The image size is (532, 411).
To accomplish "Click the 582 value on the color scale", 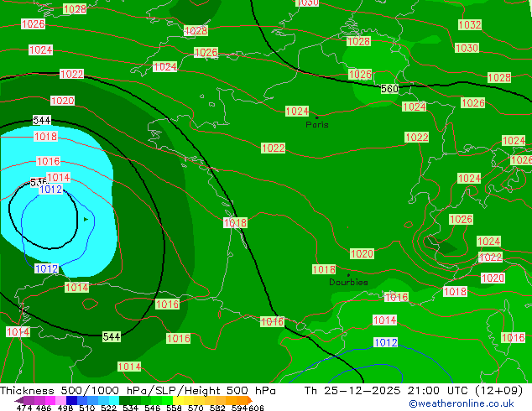I will point(217,408).
